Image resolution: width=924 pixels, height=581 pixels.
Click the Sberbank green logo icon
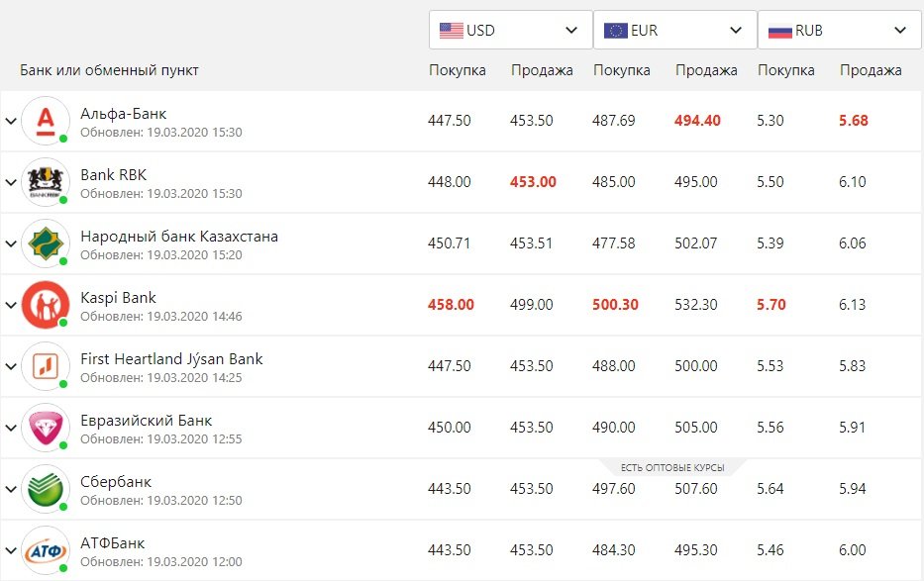pyautogui.click(x=46, y=489)
